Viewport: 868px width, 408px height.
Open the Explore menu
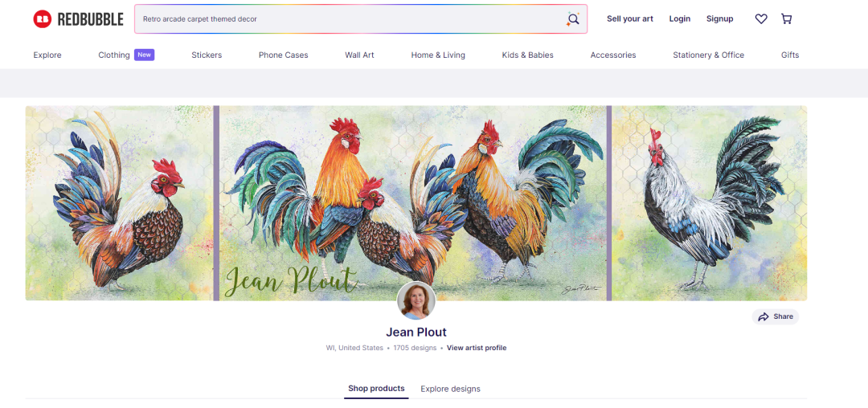pyautogui.click(x=47, y=55)
